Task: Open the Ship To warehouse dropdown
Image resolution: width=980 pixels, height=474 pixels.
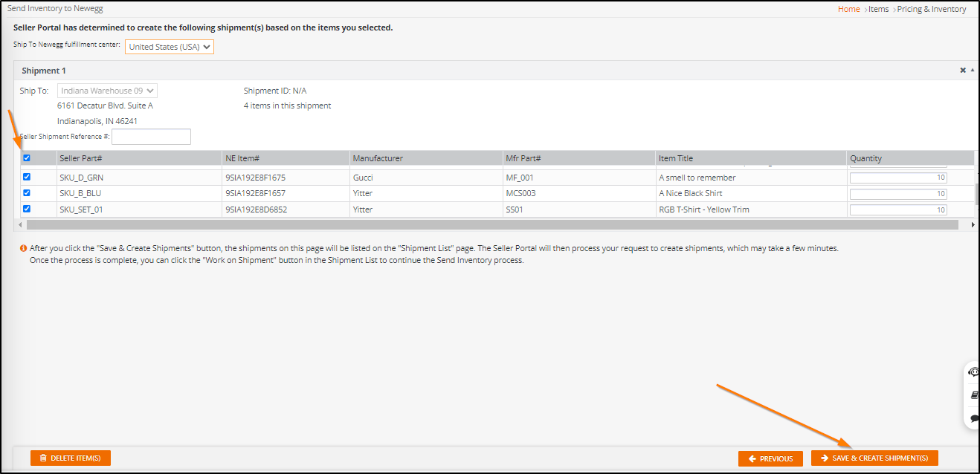Action: (x=107, y=91)
